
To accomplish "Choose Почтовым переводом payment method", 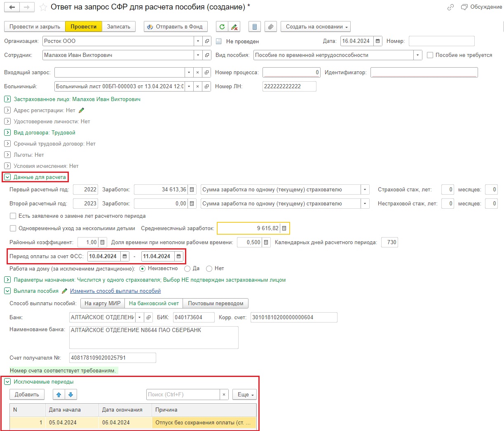I will (216, 304).
